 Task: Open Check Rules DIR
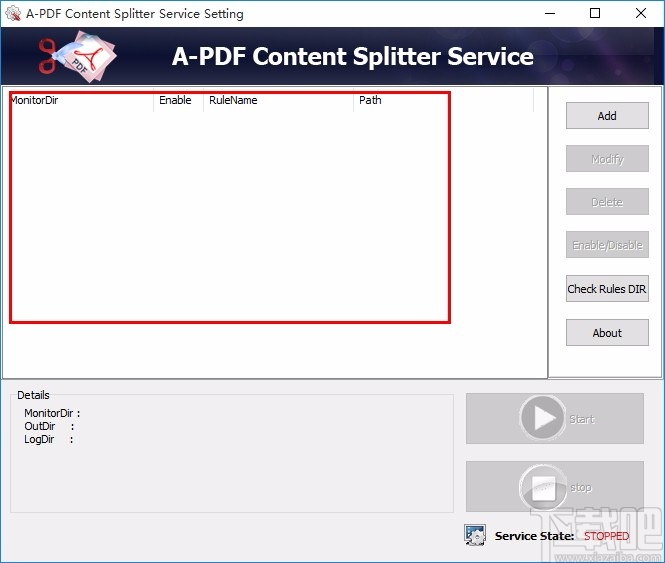(607, 289)
